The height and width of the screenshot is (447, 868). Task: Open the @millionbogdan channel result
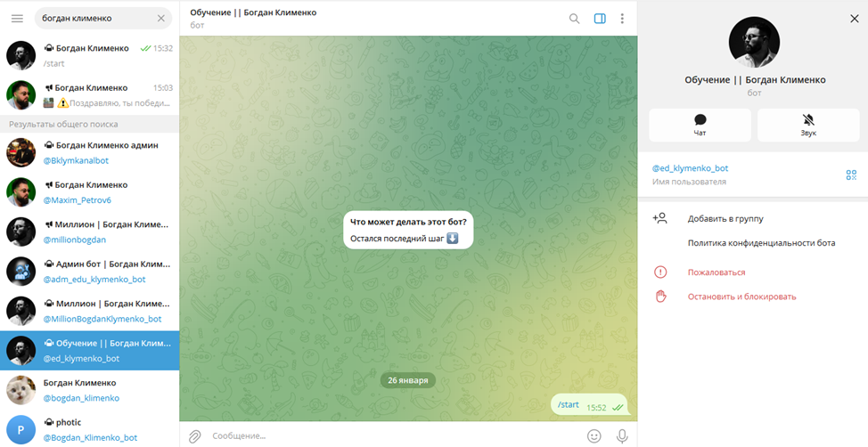[x=90, y=232]
